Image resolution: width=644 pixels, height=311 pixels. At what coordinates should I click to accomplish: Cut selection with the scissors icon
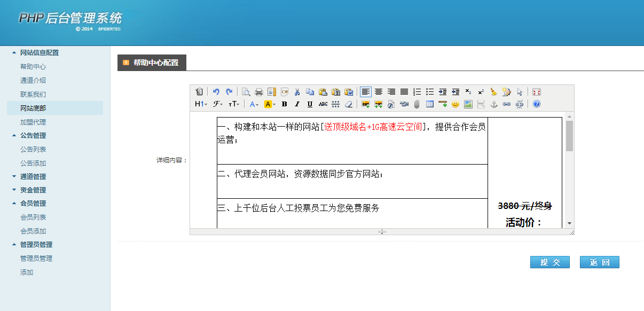(x=297, y=91)
